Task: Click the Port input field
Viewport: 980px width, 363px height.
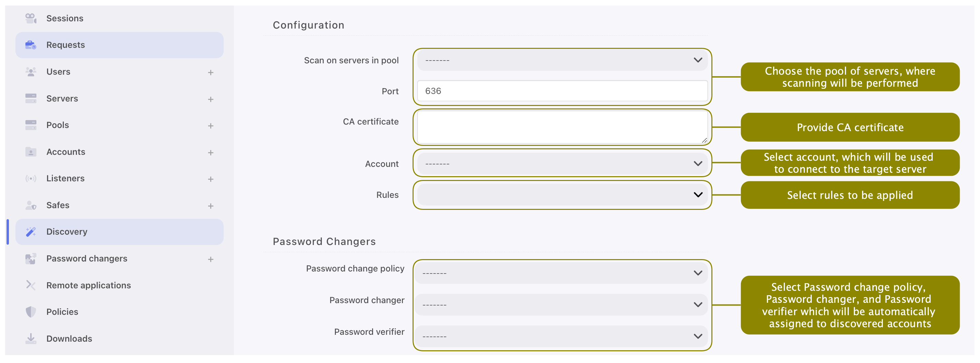Action: coord(562,91)
